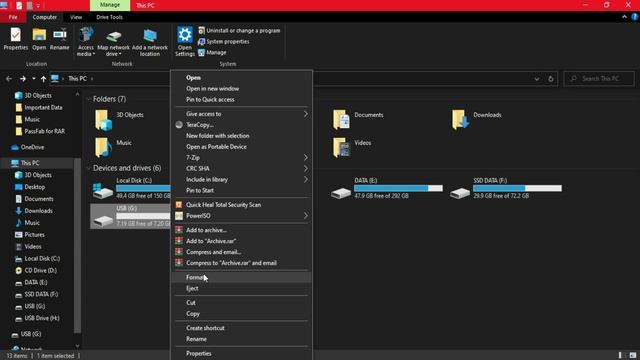Select the 3D Objects folder icon in Folders
Screen dimensions: 640x360
pos(103,120)
